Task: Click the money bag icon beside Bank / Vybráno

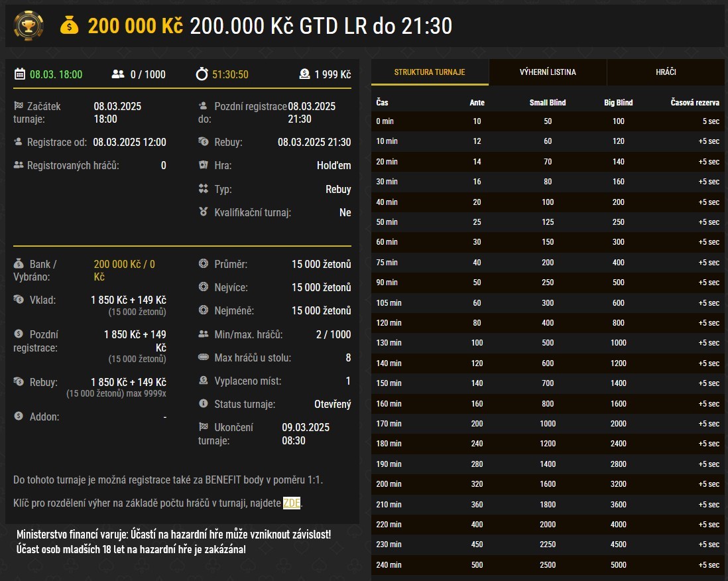Action: tap(19, 264)
